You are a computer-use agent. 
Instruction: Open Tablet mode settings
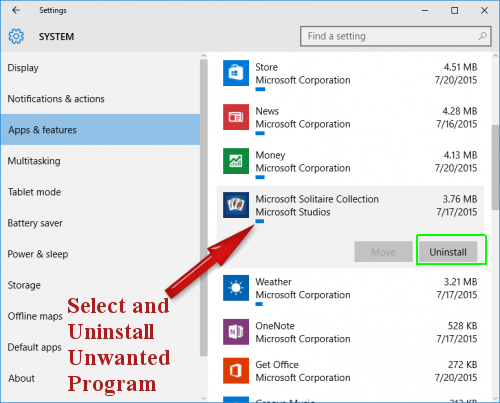[x=100, y=192]
